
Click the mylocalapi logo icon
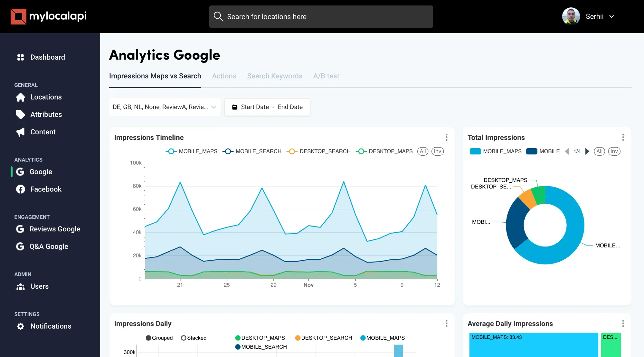(18, 16)
